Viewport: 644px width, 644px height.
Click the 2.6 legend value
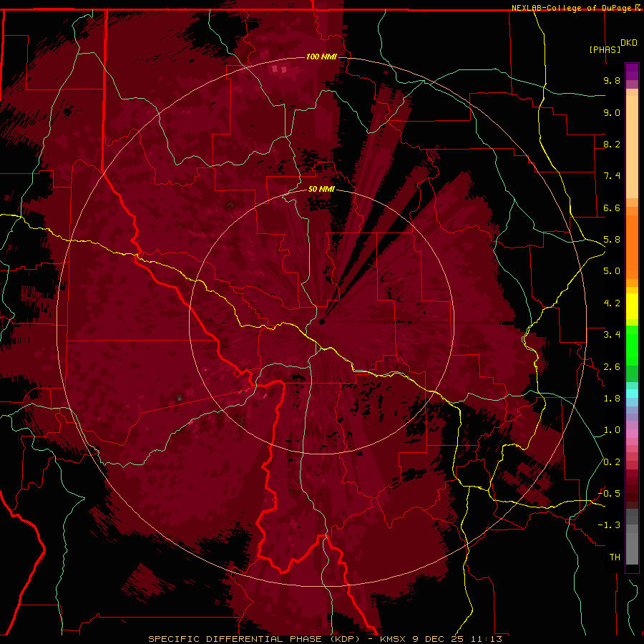point(612,367)
